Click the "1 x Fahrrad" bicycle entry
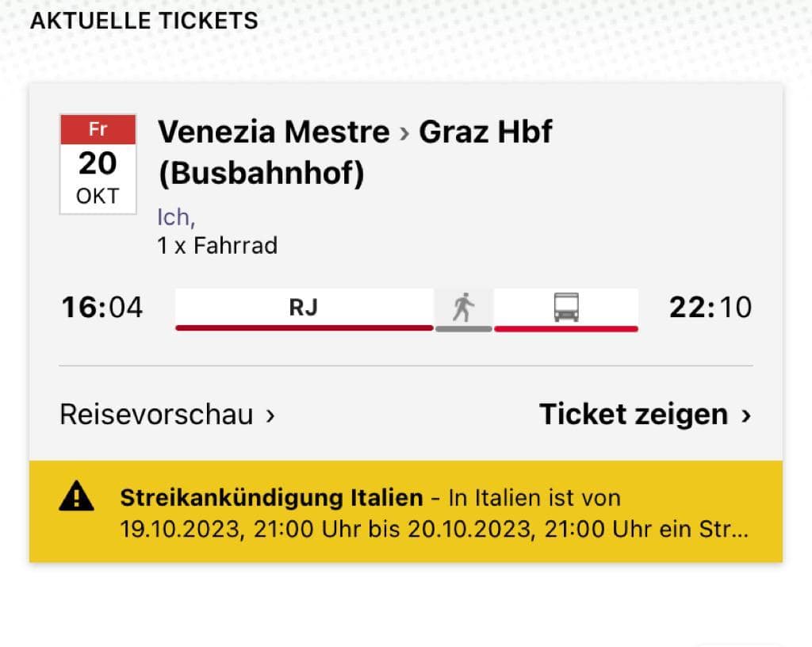Viewport: 812px width, 647px height. click(x=217, y=246)
